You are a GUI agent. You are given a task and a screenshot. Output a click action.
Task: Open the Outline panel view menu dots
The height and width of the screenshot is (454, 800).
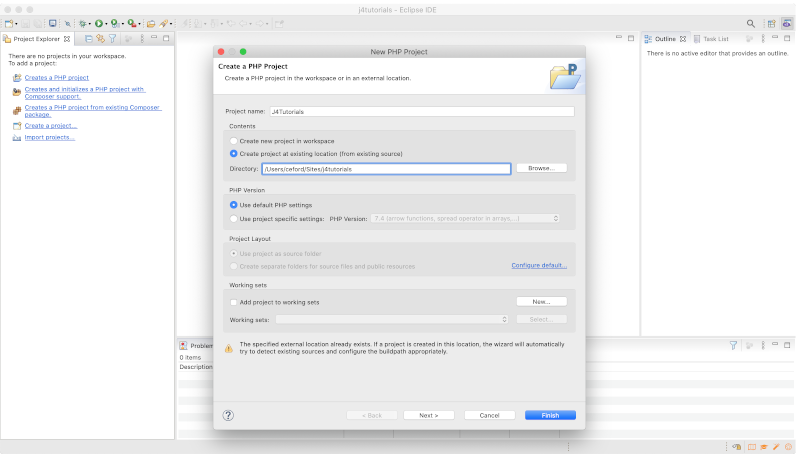(763, 39)
